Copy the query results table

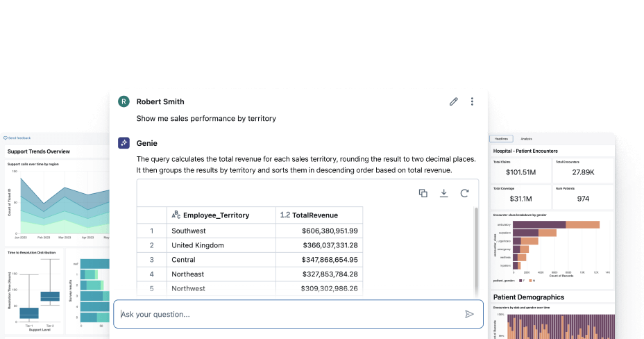pos(423,193)
